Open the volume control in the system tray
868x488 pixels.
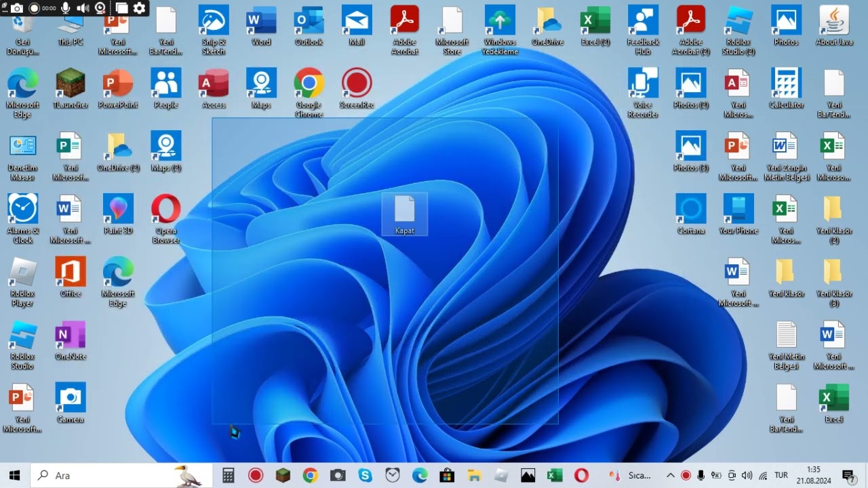[x=747, y=476]
